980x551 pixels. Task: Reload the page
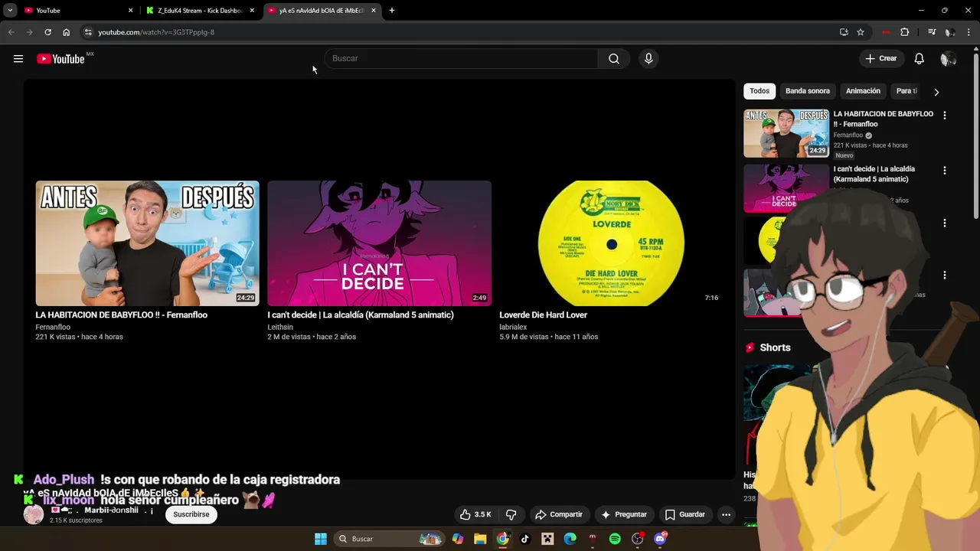click(47, 32)
